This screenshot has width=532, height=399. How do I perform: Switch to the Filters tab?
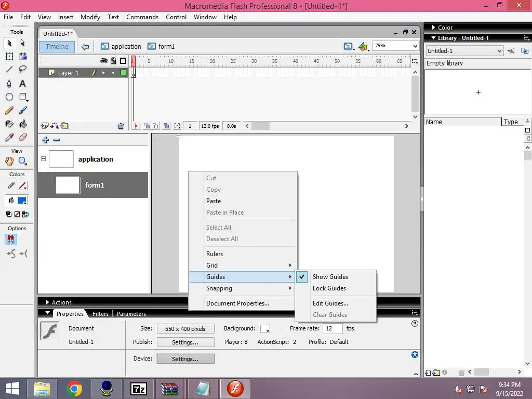[100, 314]
